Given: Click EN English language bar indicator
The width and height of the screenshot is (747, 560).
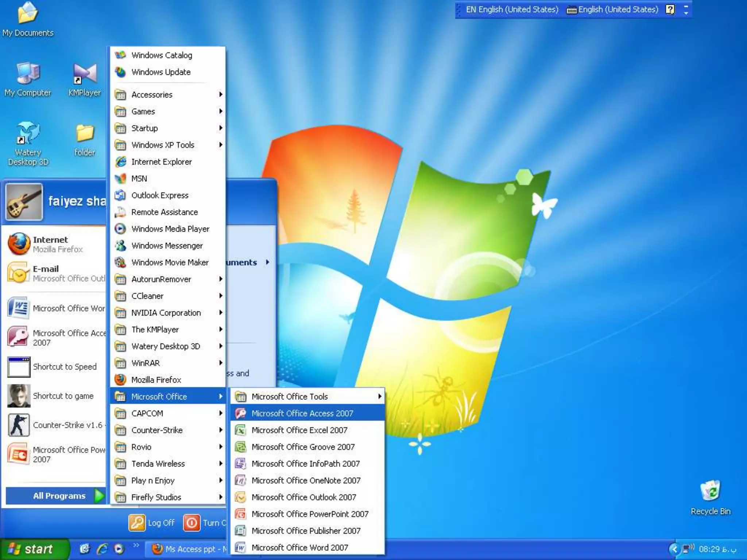Looking at the screenshot, I should click(511, 9).
